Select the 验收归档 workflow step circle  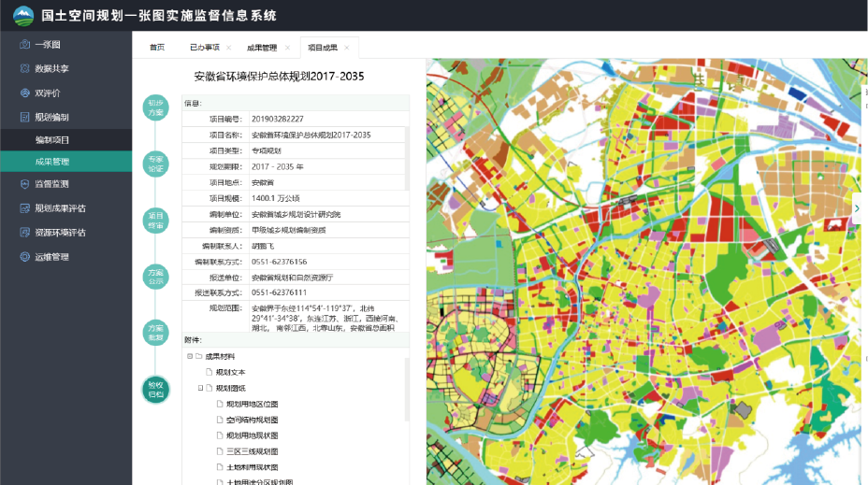pos(155,389)
